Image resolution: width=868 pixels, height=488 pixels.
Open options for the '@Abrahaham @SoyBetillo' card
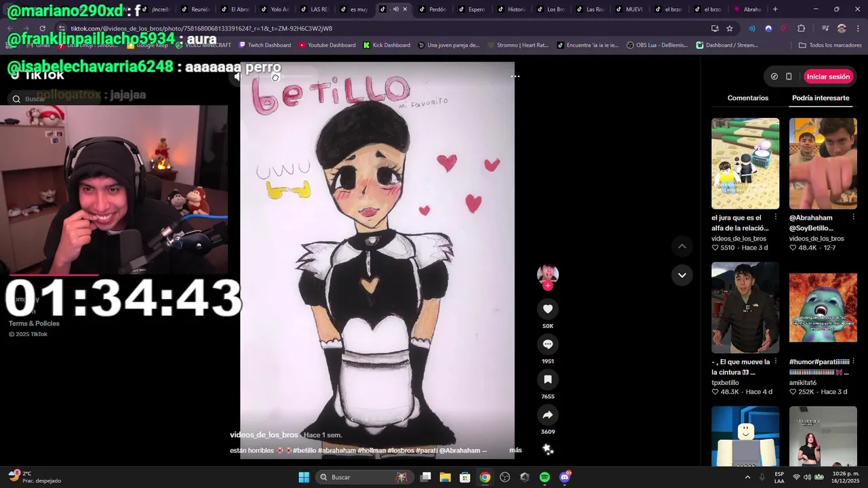pos(853,217)
